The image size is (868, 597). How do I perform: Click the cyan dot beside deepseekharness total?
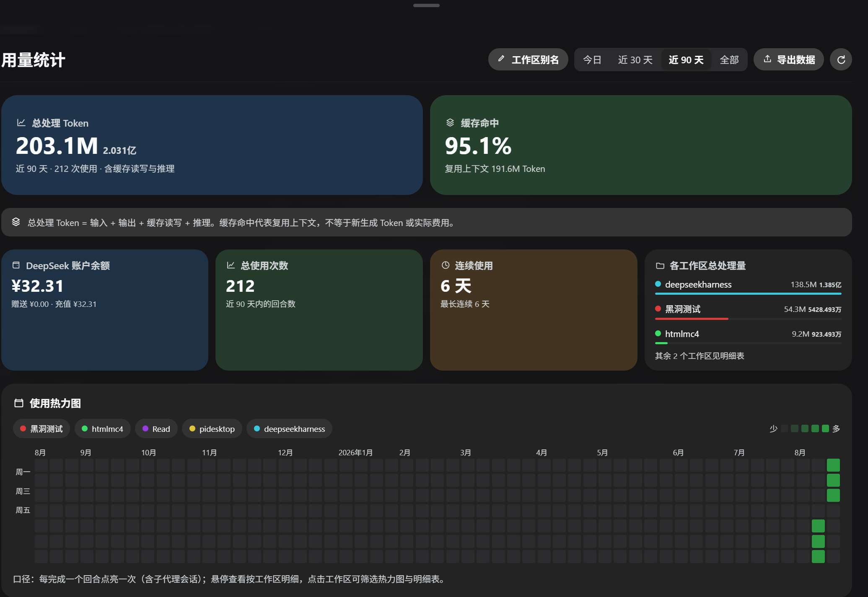point(658,284)
